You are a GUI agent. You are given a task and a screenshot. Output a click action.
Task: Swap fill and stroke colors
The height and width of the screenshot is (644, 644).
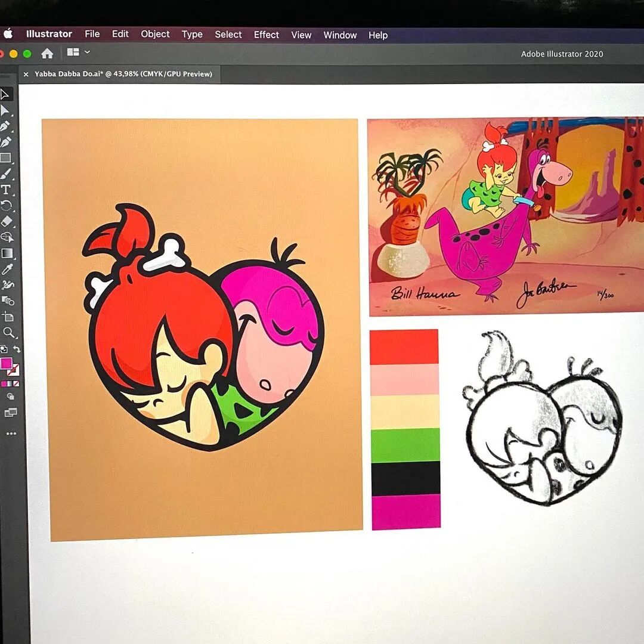pos(17,349)
